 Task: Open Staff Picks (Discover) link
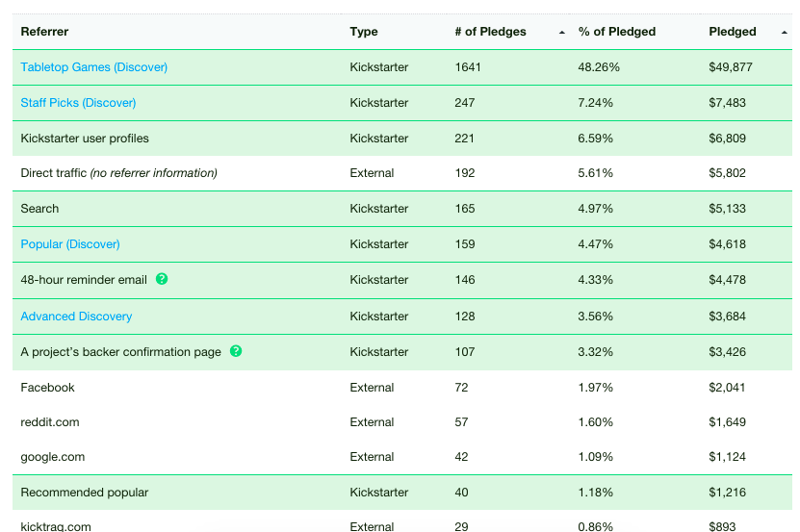[x=78, y=103]
